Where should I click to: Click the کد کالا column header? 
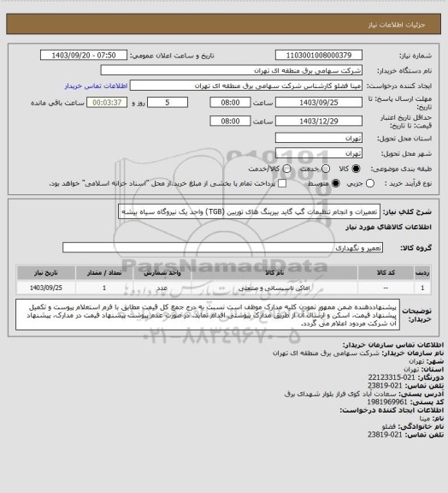(386, 273)
